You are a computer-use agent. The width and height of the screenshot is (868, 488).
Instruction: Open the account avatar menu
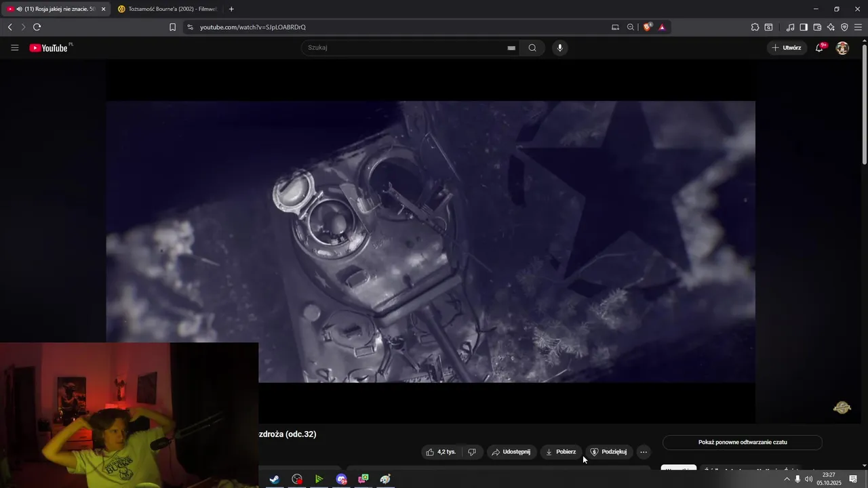click(x=842, y=47)
